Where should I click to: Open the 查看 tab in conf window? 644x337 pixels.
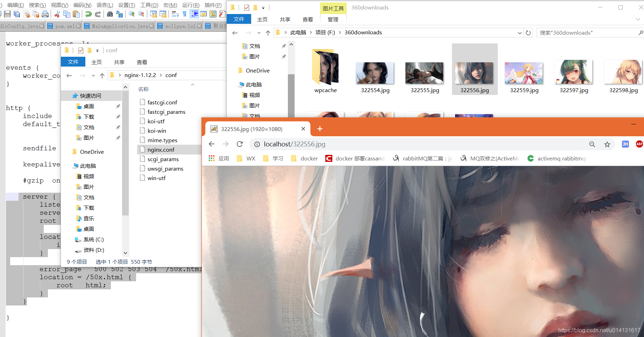142,62
